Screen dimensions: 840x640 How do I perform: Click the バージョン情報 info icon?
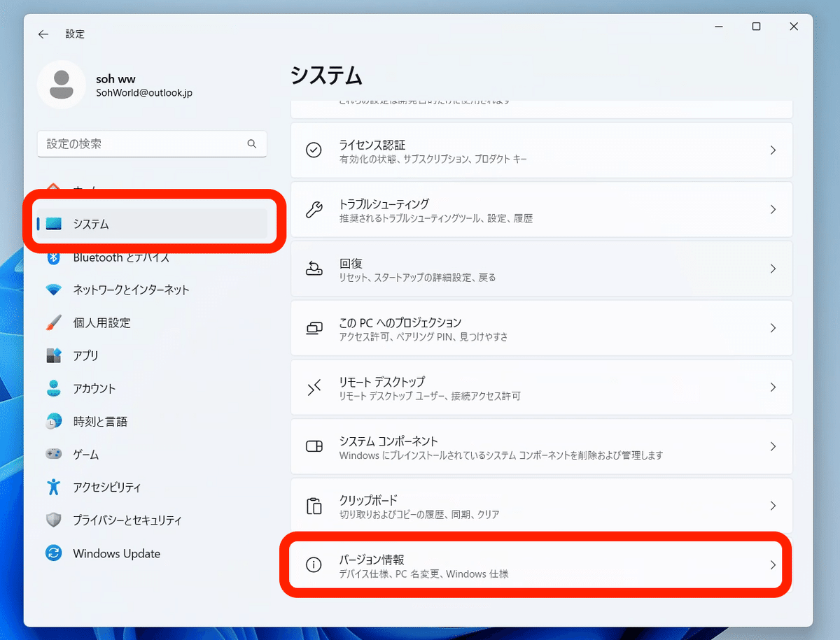314,564
